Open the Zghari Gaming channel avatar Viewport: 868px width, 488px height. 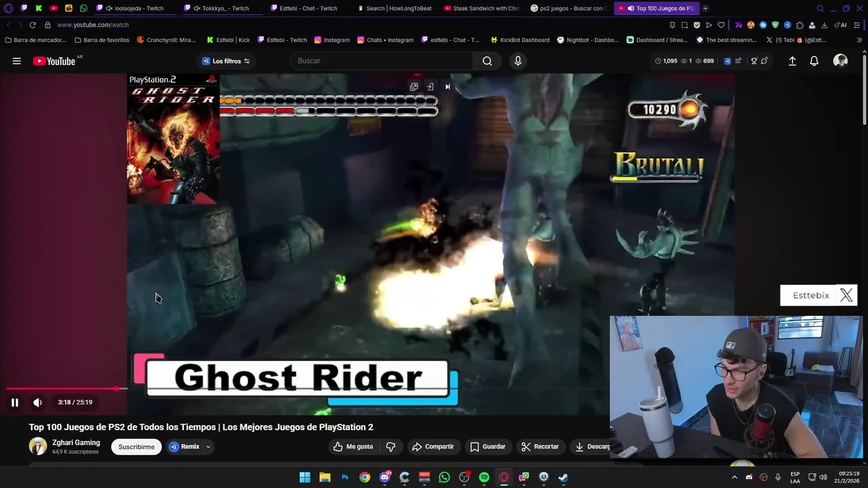tap(38, 446)
